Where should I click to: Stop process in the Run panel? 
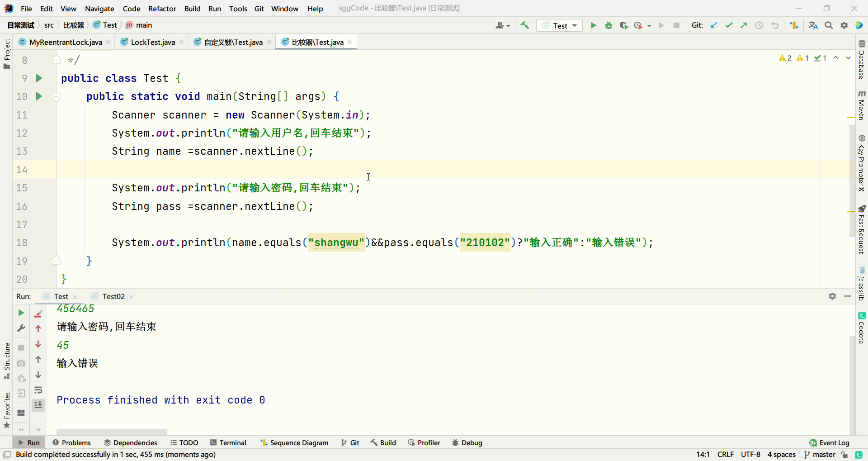[21, 347]
